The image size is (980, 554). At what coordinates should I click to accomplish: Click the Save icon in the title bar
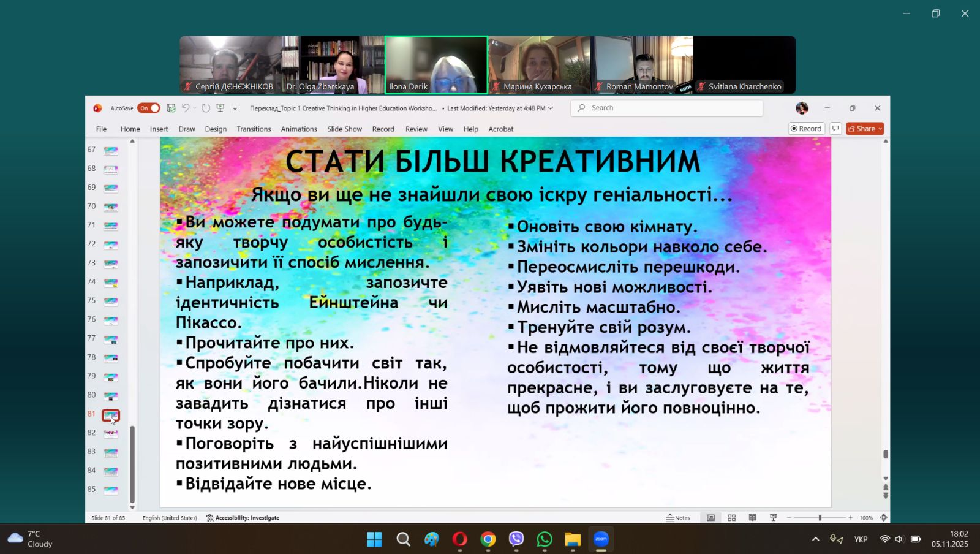[171, 108]
